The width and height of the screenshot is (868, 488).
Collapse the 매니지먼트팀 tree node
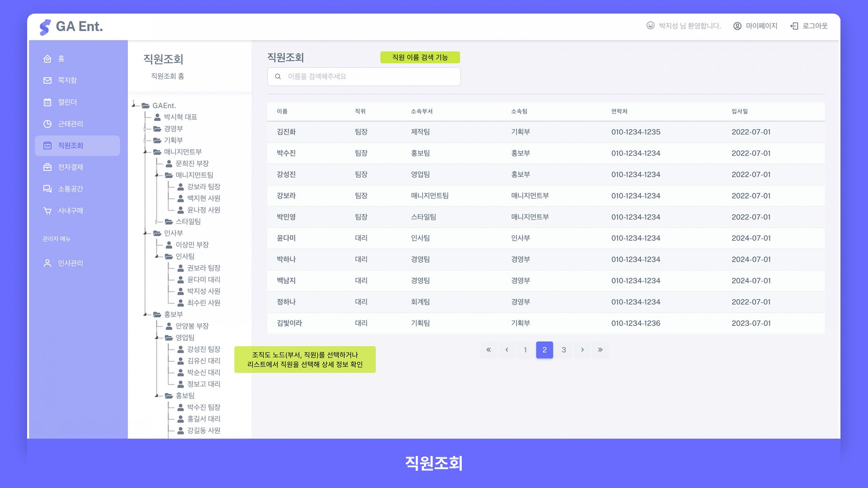157,175
